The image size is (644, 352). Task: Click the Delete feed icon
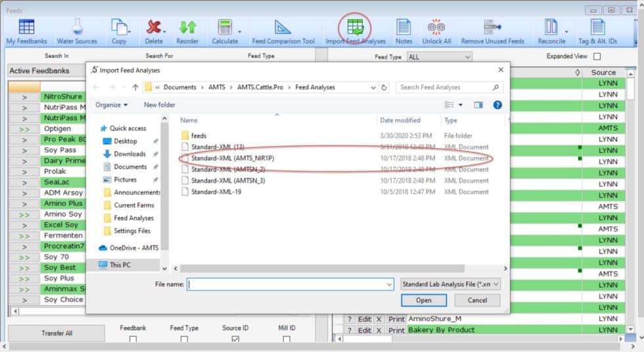click(154, 27)
